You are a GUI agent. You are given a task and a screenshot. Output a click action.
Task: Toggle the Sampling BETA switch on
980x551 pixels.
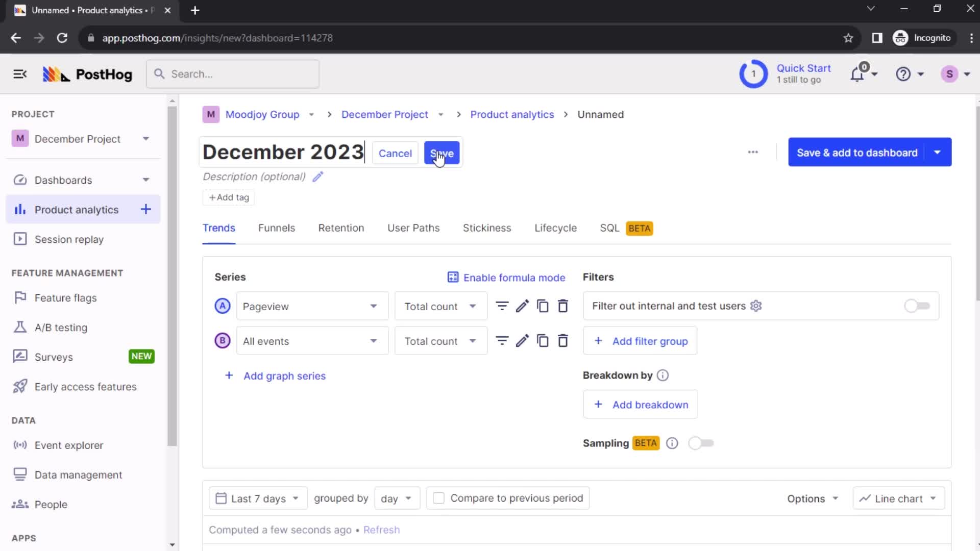[x=701, y=443]
